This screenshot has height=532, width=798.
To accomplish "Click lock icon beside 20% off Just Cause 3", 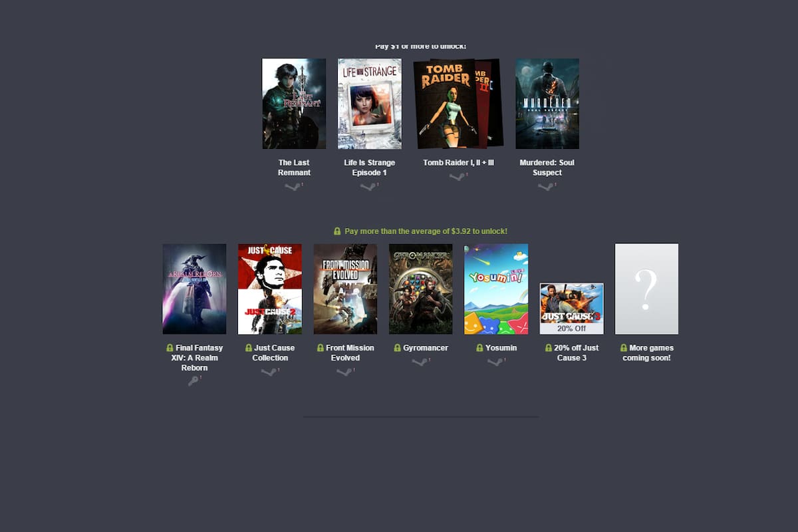I will [x=549, y=348].
